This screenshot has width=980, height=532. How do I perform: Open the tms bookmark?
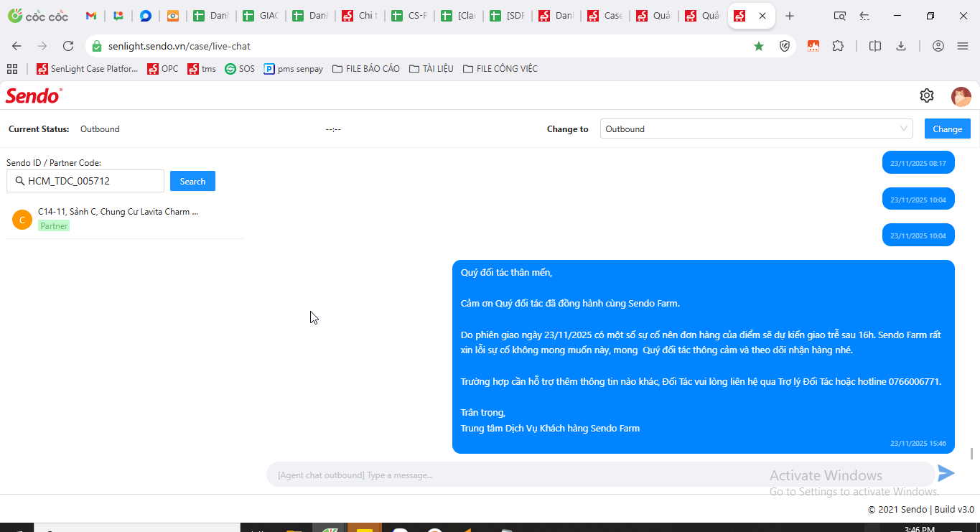click(x=202, y=69)
